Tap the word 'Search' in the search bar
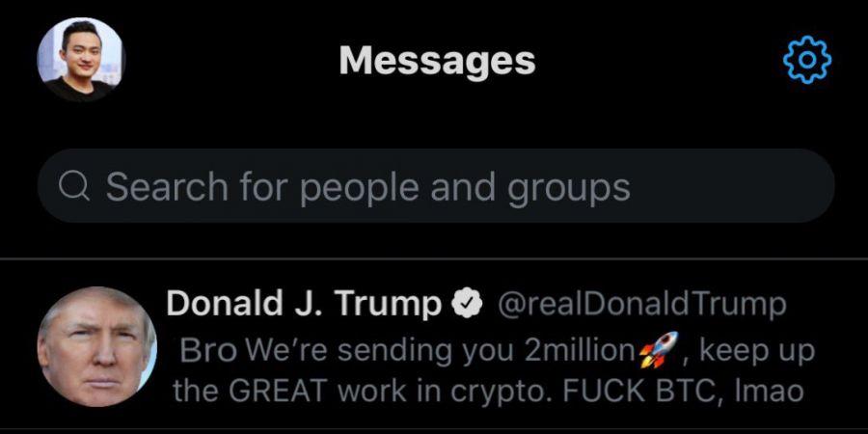The height and width of the screenshot is (434, 868). [x=167, y=186]
